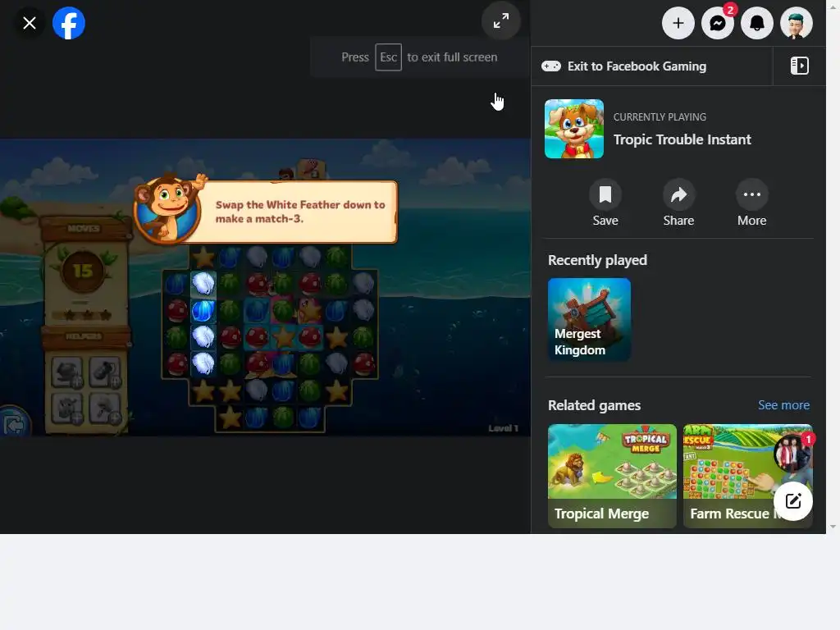Share the game via arrow icon
This screenshot has height=630, width=840.
tap(678, 194)
